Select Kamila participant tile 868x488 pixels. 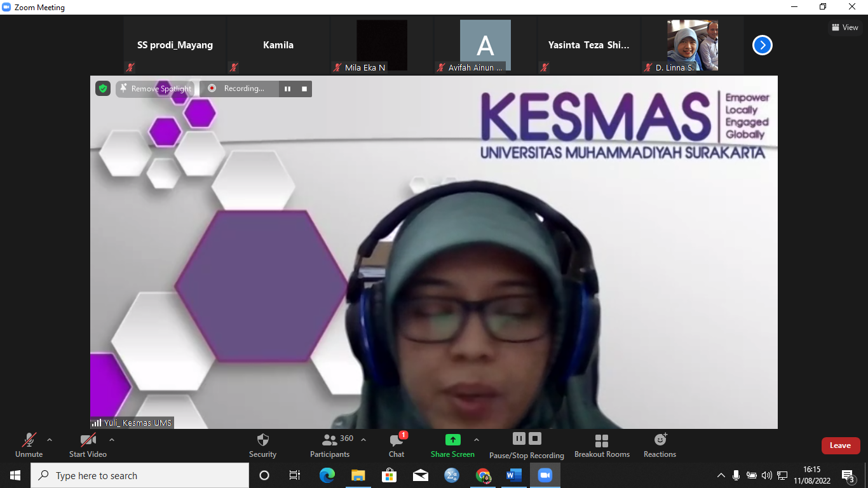(x=278, y=45)
